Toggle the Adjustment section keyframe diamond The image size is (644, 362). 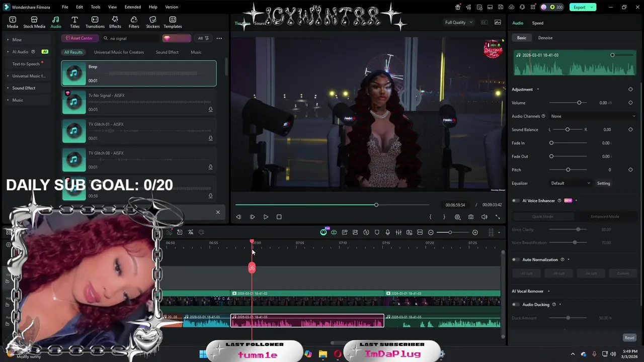[630, 89]
